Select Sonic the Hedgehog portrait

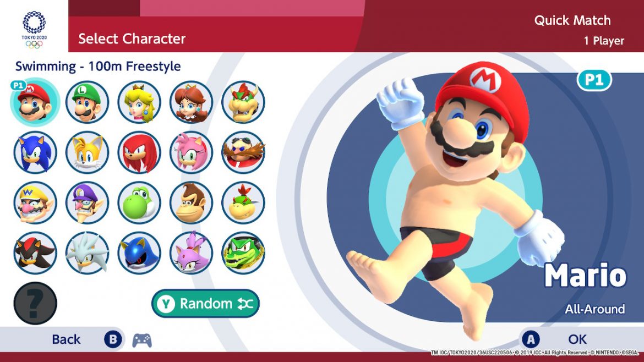35,152
